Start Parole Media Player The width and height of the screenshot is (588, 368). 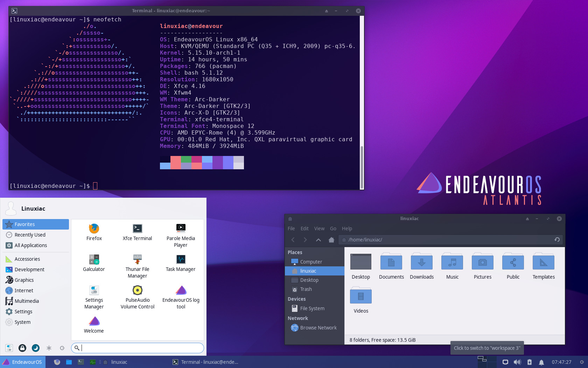pos(181,235)
